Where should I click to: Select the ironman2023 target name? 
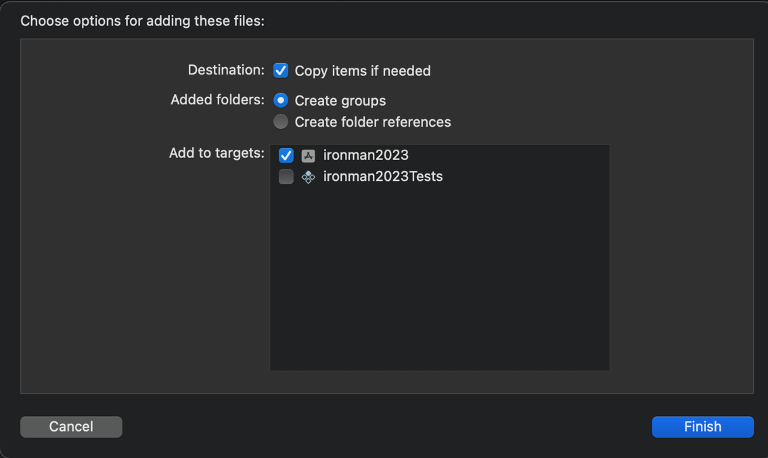point(365,156)
